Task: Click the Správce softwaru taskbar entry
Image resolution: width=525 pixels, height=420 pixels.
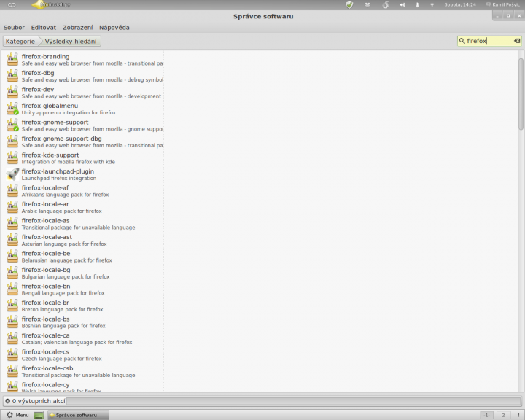Action: click(78, 415)
